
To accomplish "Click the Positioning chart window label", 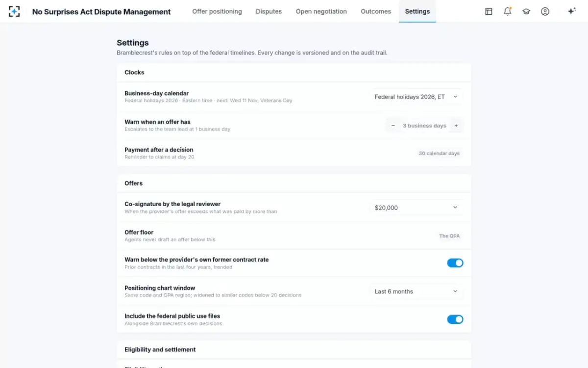I will (160, 288).
